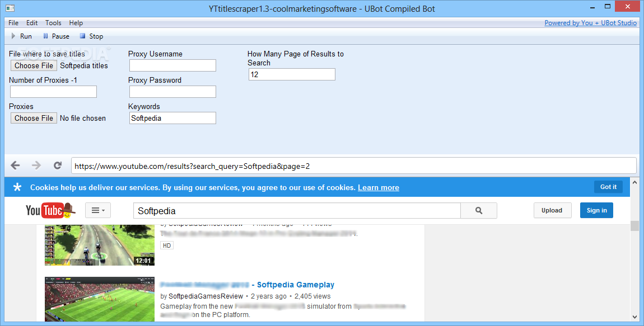Click the URL address bar
The height and width of the screenshot is (326, 644).
353,166
